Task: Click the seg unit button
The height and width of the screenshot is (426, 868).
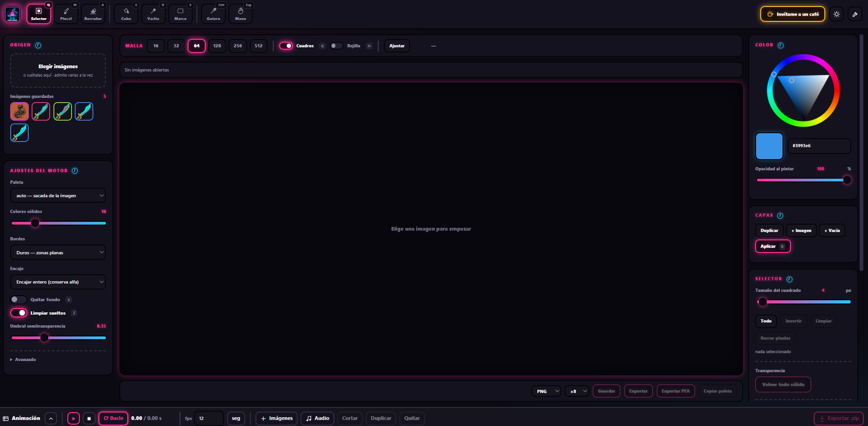Action: 236,418
